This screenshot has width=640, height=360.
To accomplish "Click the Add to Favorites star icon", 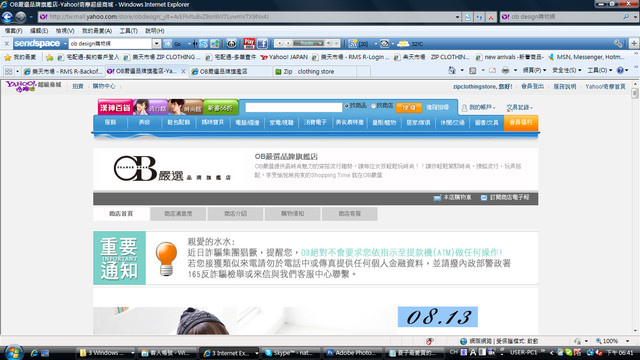I will [49, 57].
